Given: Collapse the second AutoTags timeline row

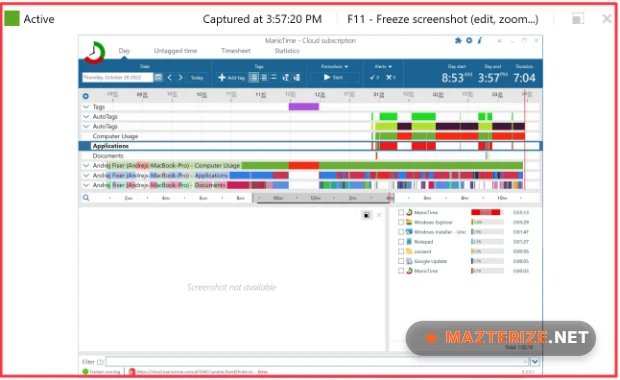Looking at the screenshot, I should [x=86, y=126].
